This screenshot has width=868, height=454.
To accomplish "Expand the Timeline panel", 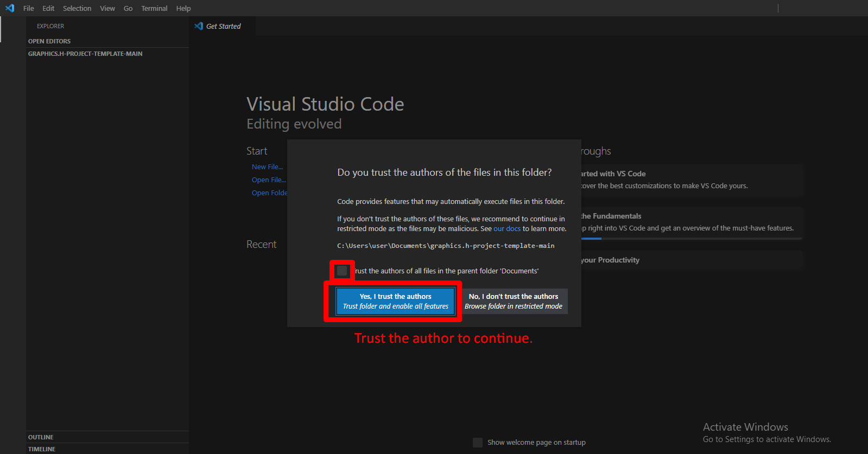I will [107, 449].
